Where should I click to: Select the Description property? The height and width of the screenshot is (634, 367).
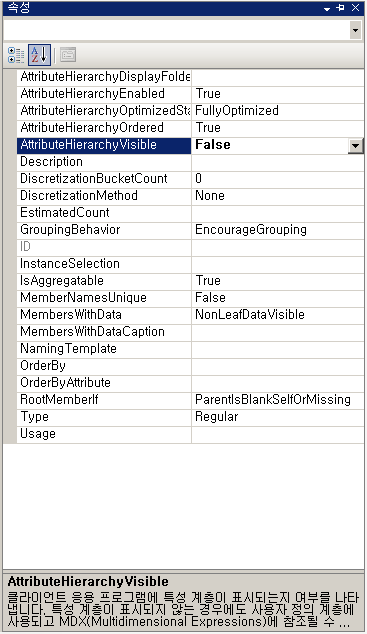[104, 162]
